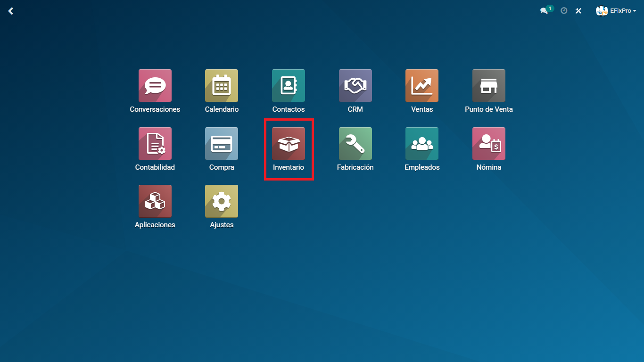This screenshot has height=362, width=644.
Task: Open the Ajustes settings gear
Action: coord(222,201)
